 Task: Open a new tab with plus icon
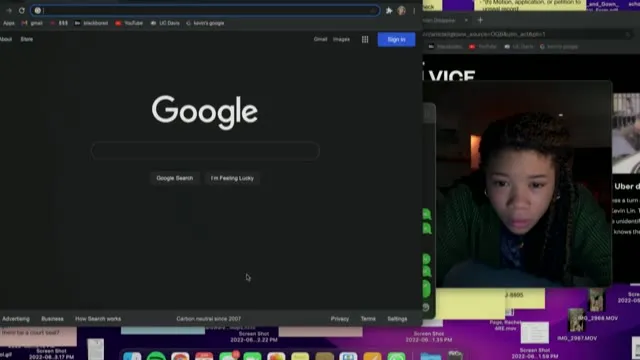point(480,20)
